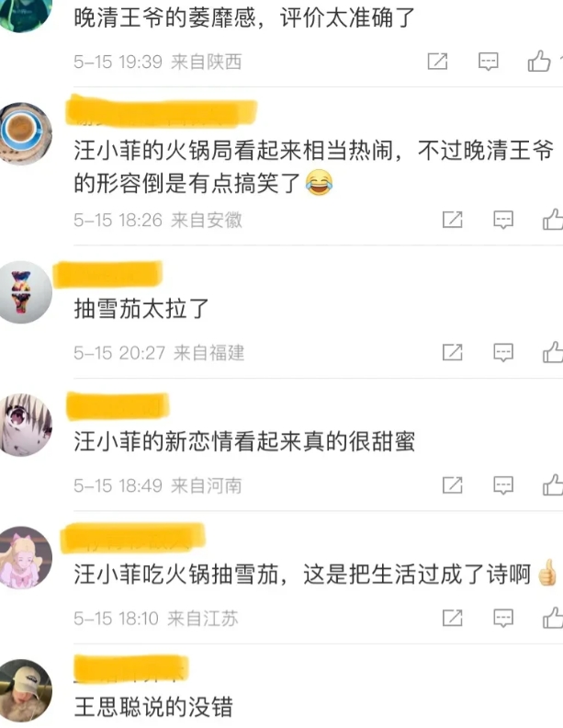Reply to the 安徽 comment from 18:26
The image size is (563, 728).
point(503,220)
